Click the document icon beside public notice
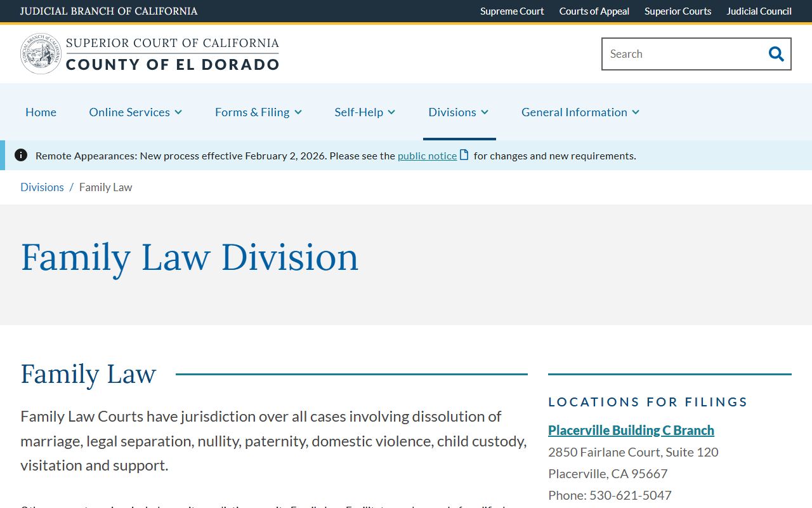The width and height of the screenshot is (812, 508). pyautogui.click(x=464, y=155)
